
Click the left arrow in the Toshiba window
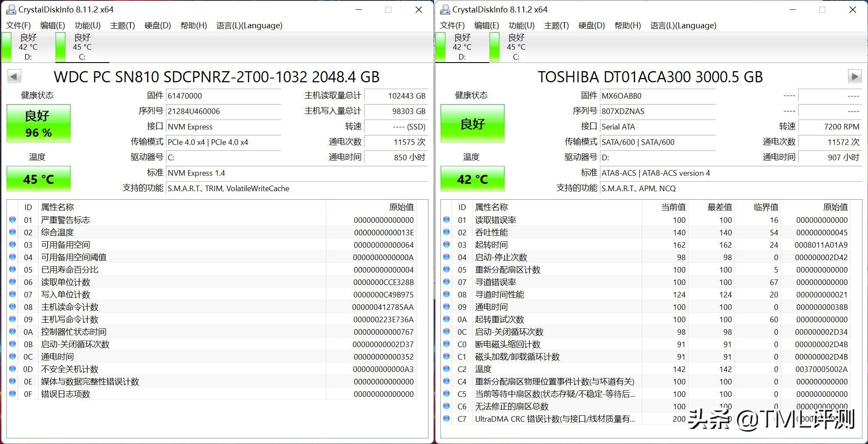(x=447, y=76)
